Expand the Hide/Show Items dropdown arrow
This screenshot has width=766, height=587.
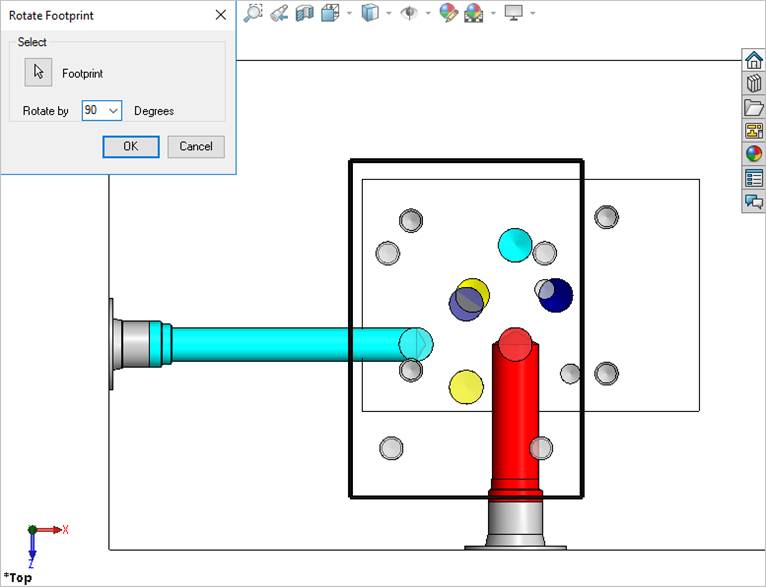pos(428,13)
